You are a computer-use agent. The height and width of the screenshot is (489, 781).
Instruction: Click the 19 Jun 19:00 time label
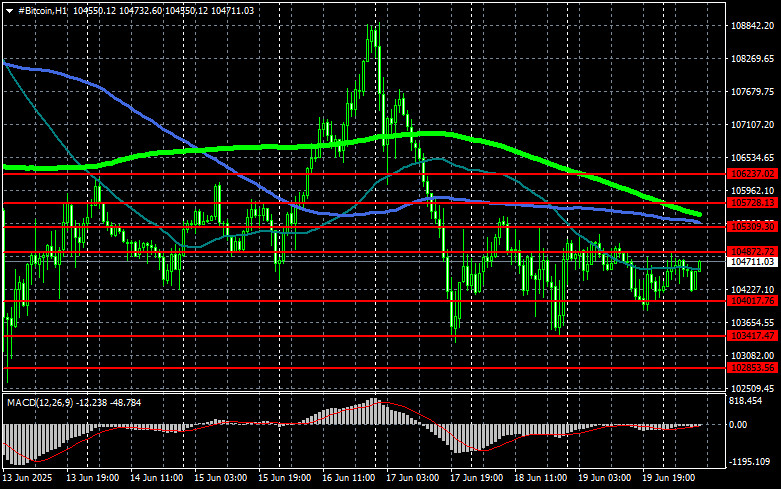(x=668, y=478)
